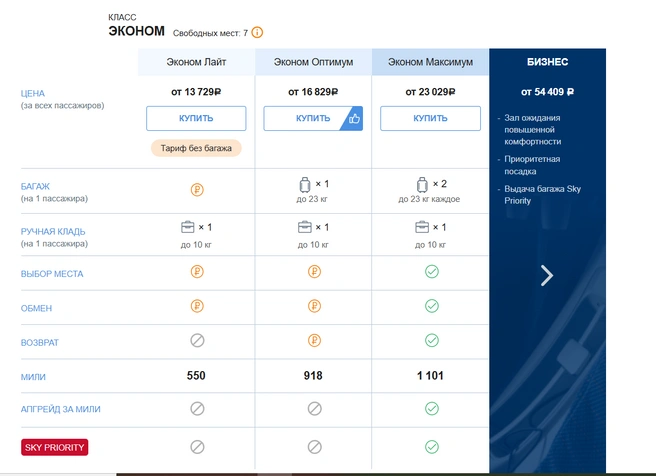The image size is (656, 476).
Task: Click ruble icon for Выбор места in Эконом Лайт
Action: click(x=197, y=272)
